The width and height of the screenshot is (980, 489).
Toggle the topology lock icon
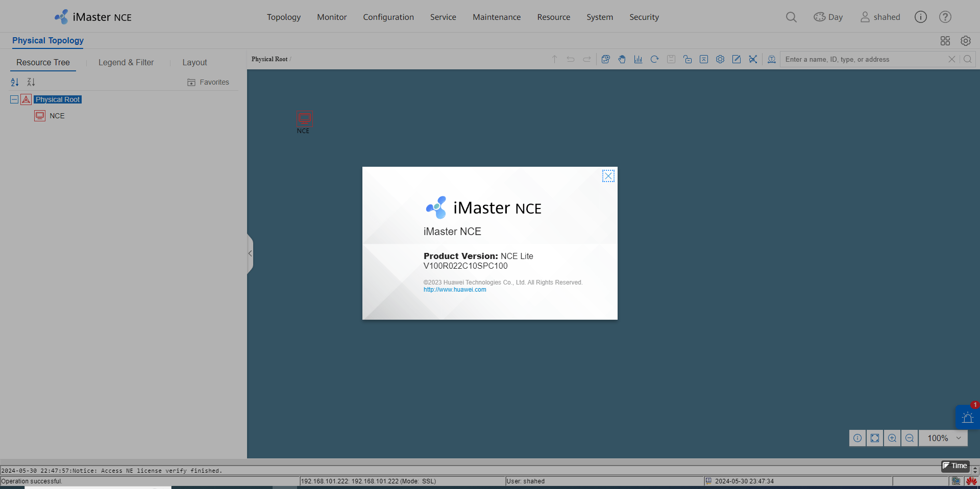coord(688,59)
